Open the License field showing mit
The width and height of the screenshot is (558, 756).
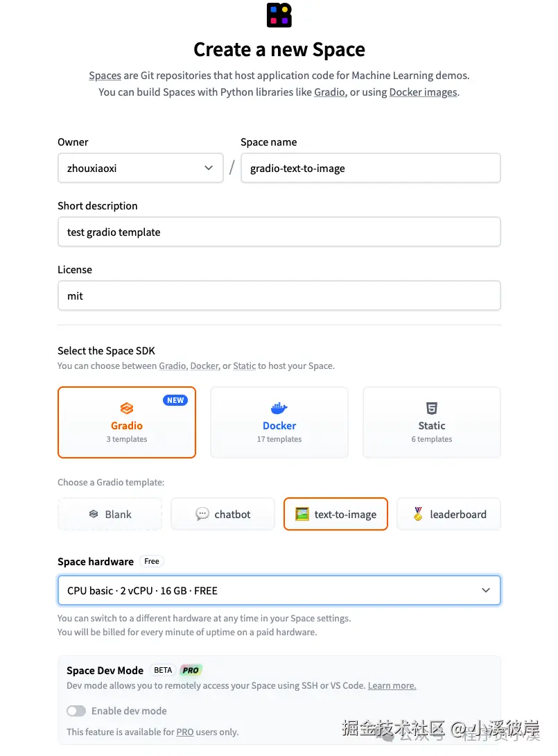[279, 295]
